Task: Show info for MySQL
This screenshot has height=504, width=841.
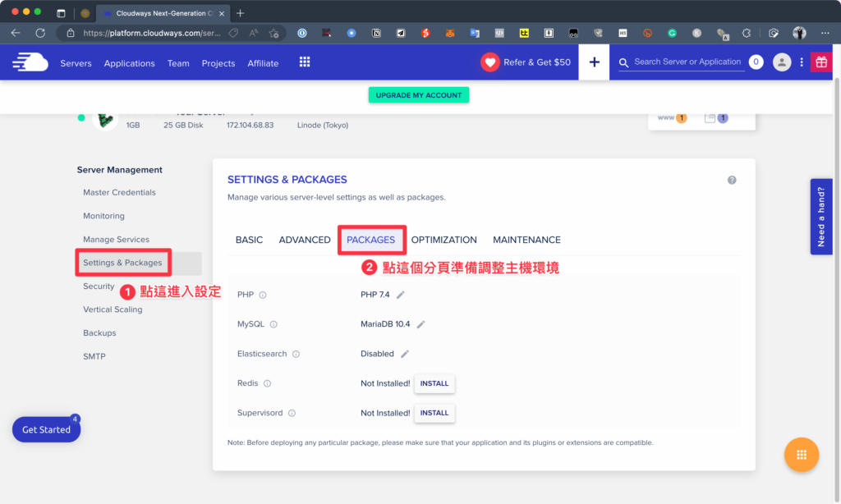Action: coord(273,324)
